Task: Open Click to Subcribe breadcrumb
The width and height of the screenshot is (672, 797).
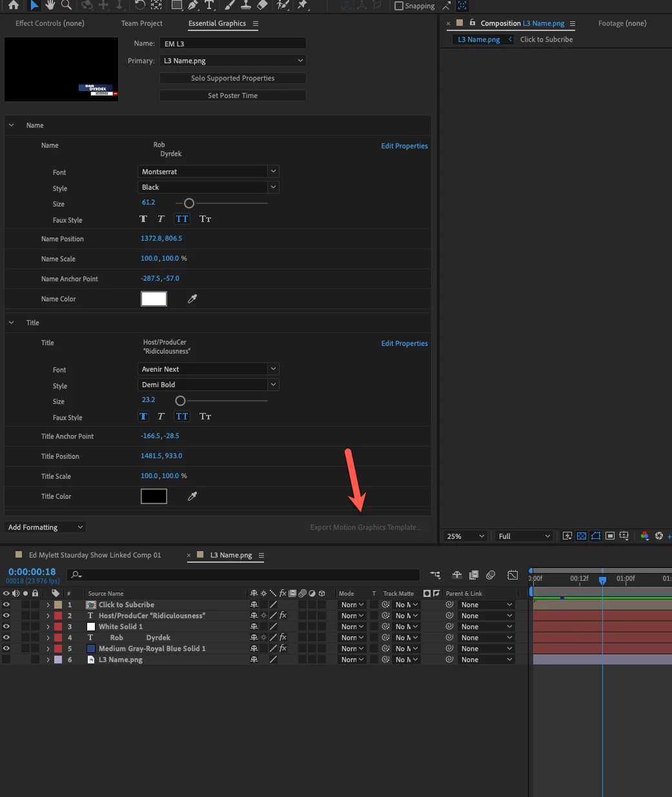Action: click(546, 39)
